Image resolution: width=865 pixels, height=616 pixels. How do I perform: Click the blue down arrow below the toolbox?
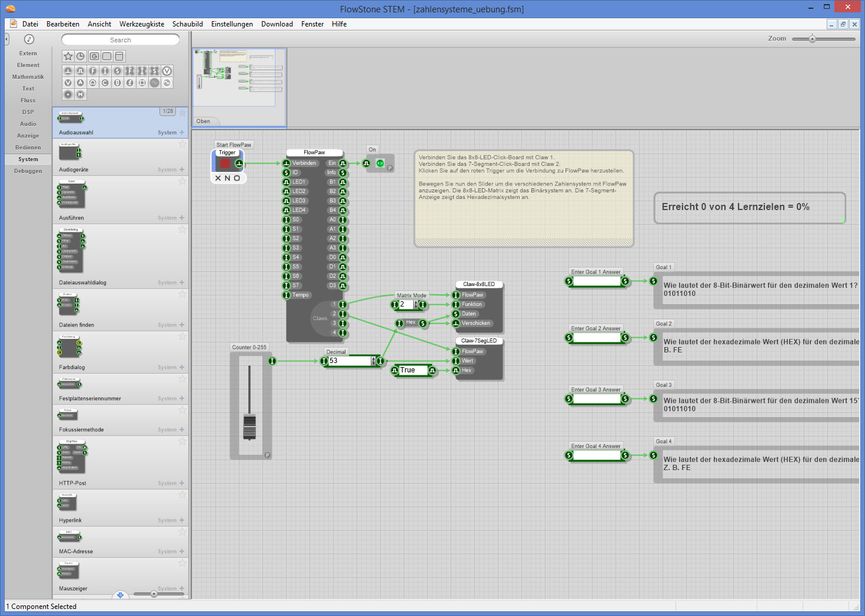pos(121,595)
